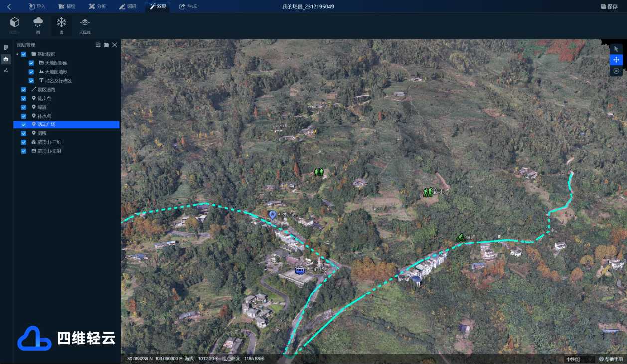The image size is (627, 364).
Task: Select the 天地图地形 layer
Action: tap(53, 72)
